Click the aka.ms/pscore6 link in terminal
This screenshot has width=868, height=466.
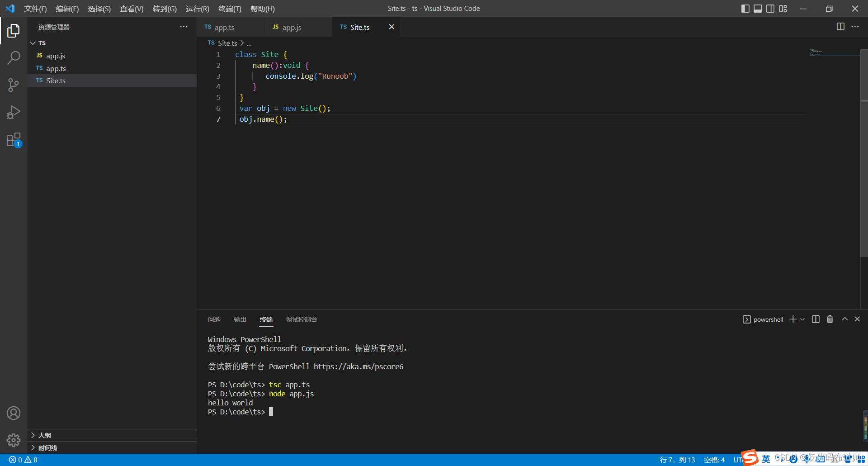pos(359,366)
